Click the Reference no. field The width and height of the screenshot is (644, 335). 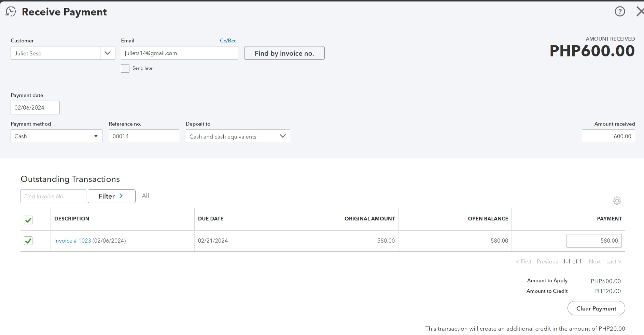click(144, 136)
